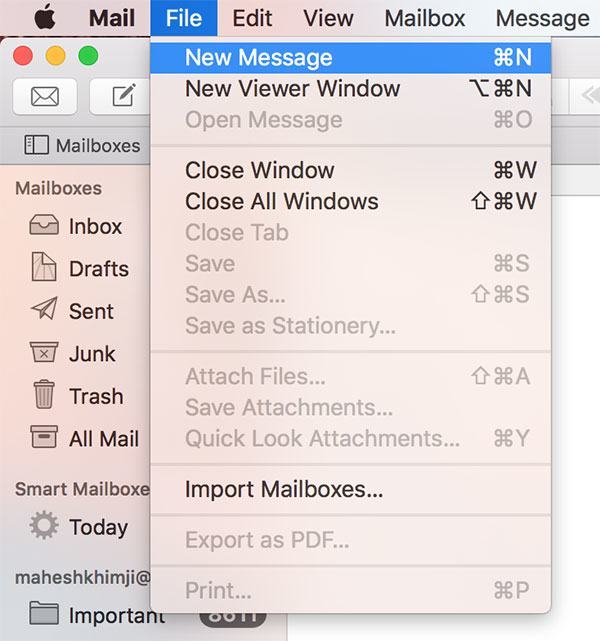Click Save as Stationery… entry
Viewport: 600px width, 641px height.
[x=351, y=325]
